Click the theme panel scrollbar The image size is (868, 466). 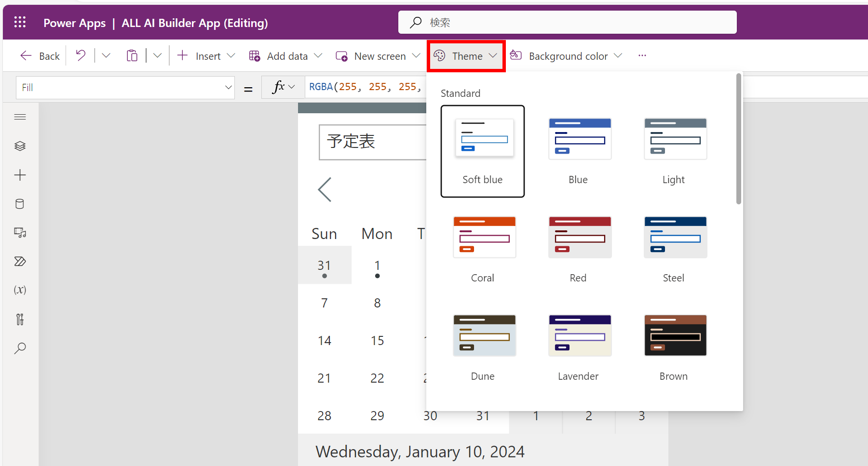tap(738, 139)
